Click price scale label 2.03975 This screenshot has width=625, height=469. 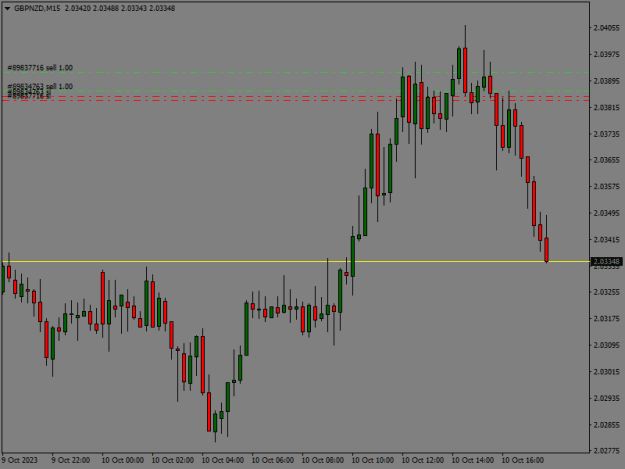click(607, 55)
